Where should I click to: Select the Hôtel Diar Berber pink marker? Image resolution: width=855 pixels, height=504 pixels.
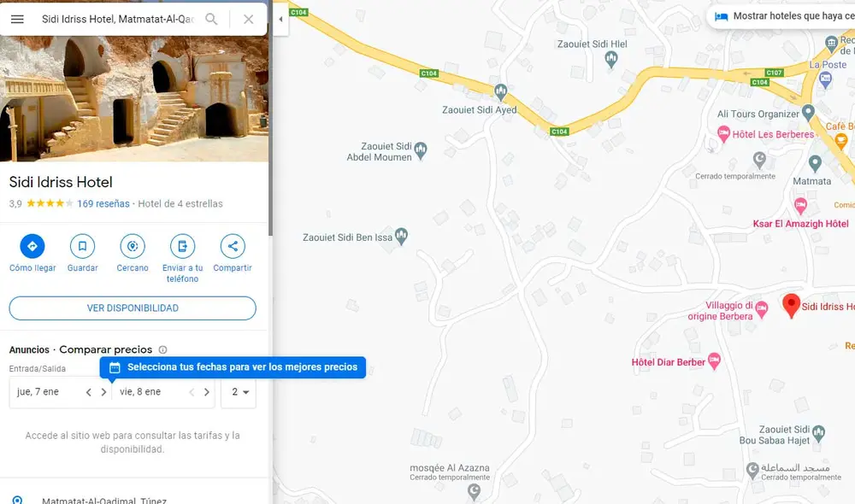tap(712, 361)
